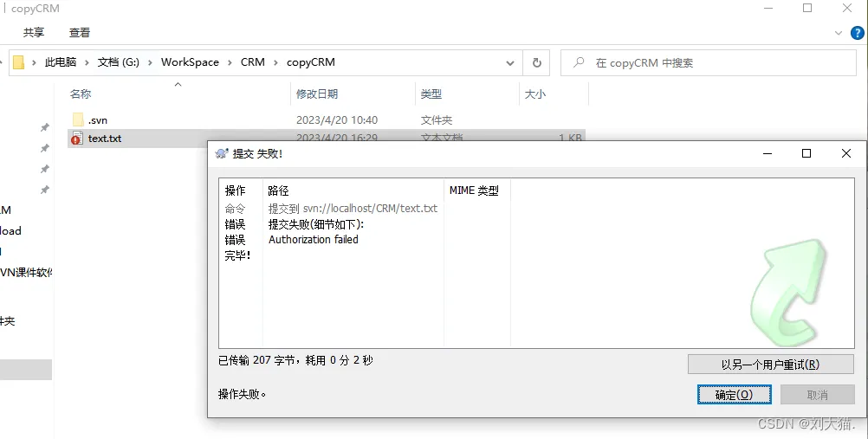The image size is (868, 439).
Task: Expand the ribbon with the chevron
Action: tap(838, 33)
